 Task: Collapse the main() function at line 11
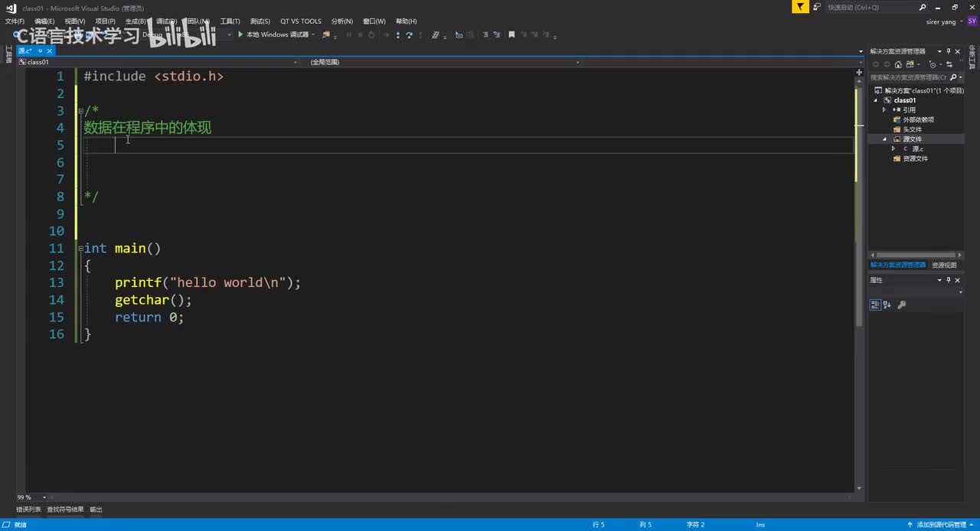click(80, 248)
